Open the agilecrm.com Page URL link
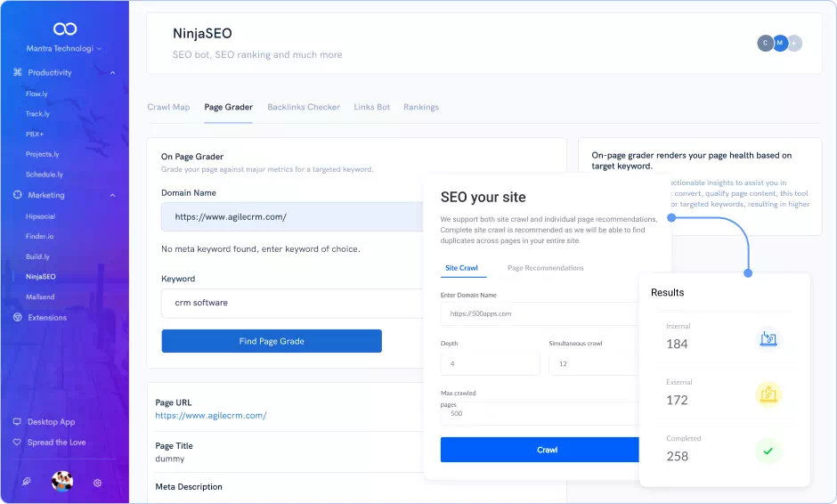The image size is (837, 504). coord(211,415)
